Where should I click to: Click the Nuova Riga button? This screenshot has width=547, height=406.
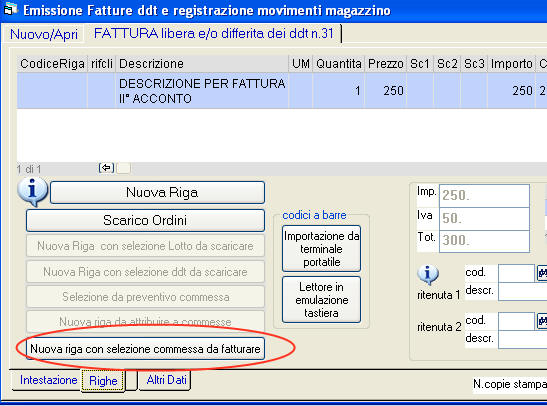158,192
